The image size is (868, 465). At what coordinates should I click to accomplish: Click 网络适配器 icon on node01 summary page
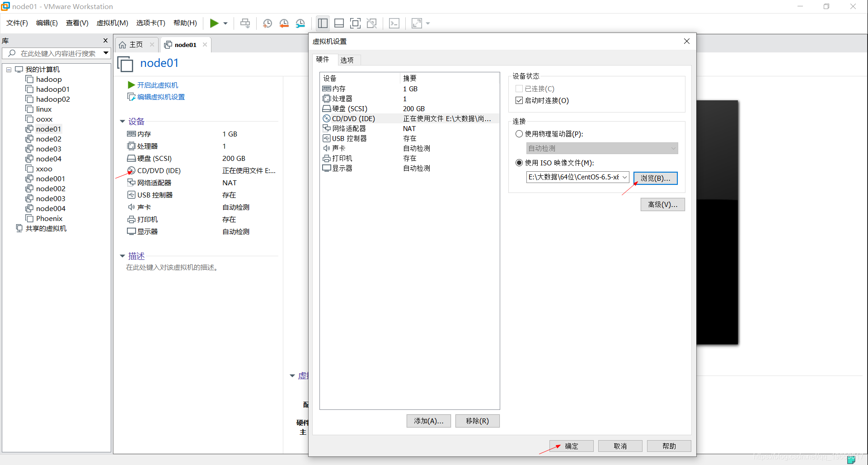click(x=131, y=183)
